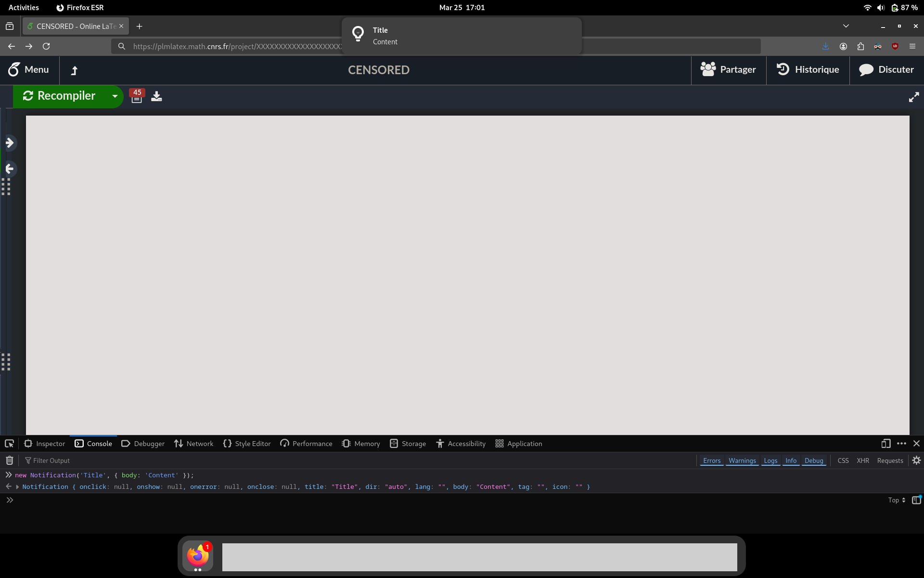The height and width of the screenshot is (578, 924).
Task: Click the left arrow panel toggle
Action: click(x=10, y=169)
